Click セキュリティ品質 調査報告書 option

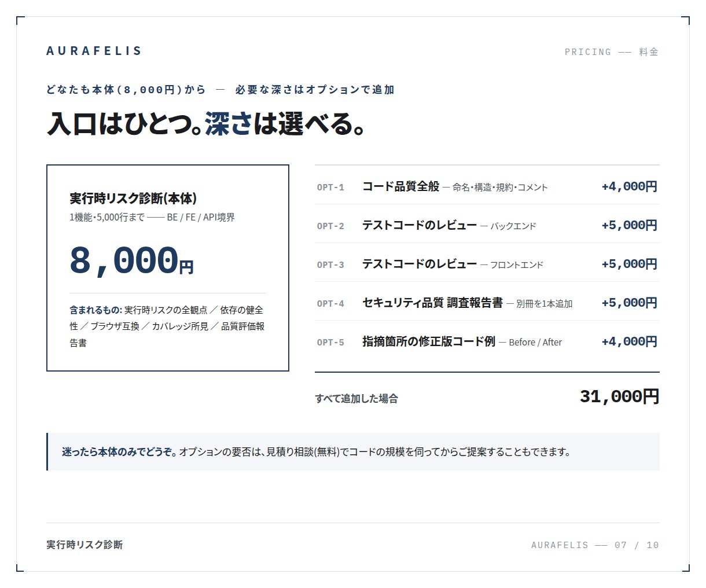pos(433,303)
